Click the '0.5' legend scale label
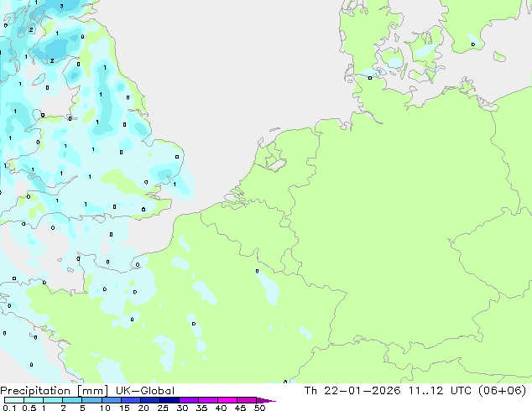 tap(29, 408)
